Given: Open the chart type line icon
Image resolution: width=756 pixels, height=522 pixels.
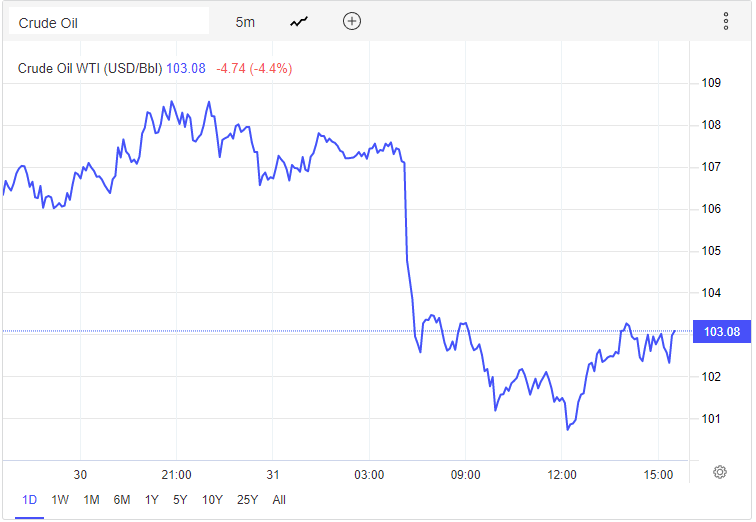Looking at the screenshot, I should 299,21.
